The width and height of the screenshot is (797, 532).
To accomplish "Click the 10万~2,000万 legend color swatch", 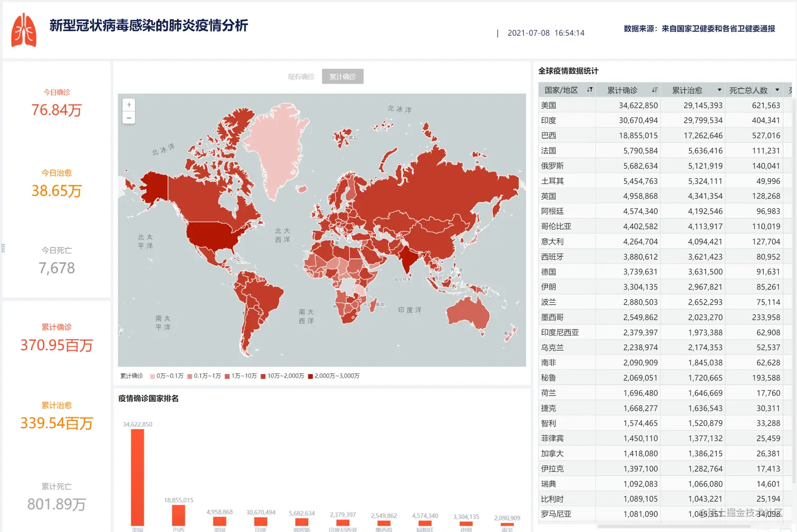I will (x=264, y=376).
